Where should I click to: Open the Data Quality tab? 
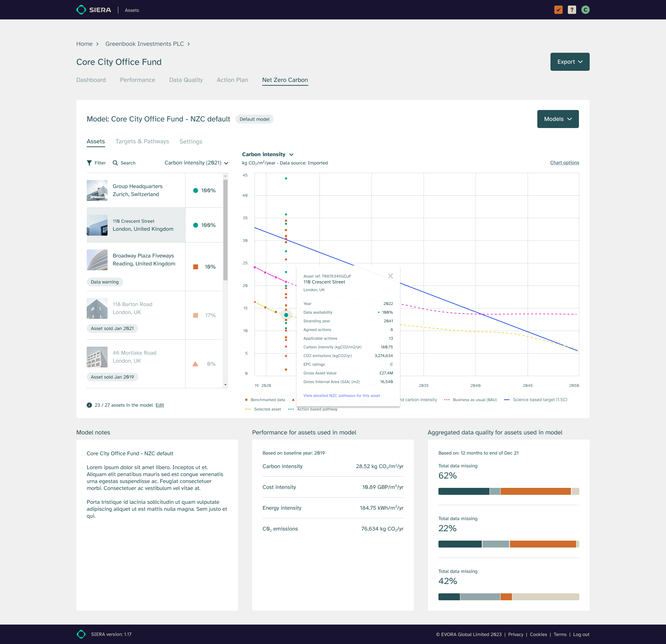(186, 80)
